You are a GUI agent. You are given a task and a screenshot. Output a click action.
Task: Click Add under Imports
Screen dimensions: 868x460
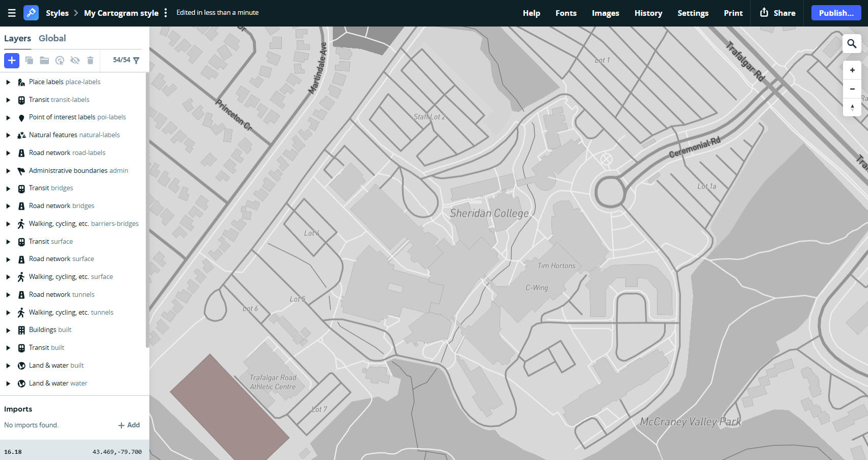(129, 425)
